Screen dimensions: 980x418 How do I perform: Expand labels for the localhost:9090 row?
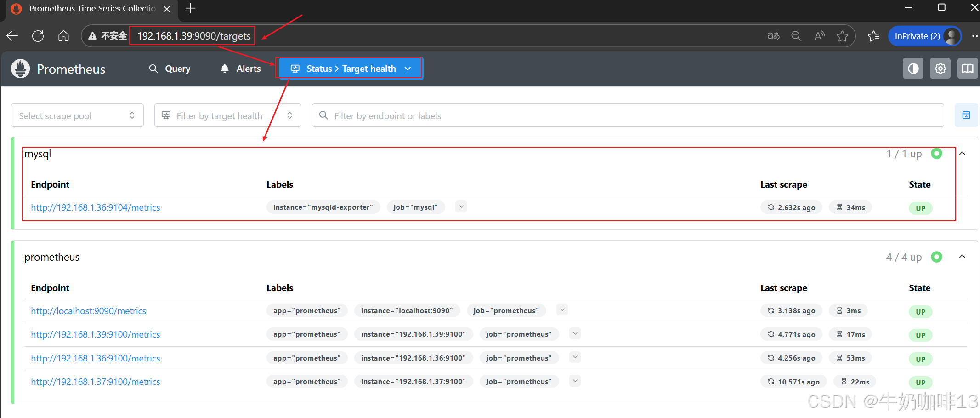point(562,310)
